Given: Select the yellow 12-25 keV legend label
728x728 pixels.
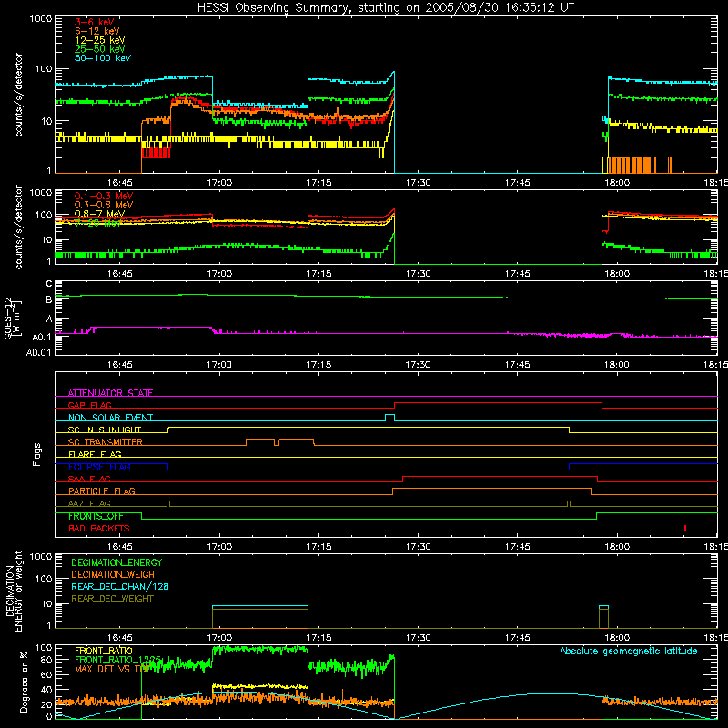Looking at the screenshot, I should point(100,40).
